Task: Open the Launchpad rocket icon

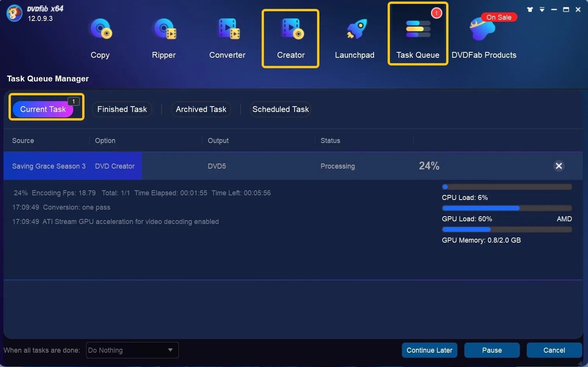Action: 356,29
